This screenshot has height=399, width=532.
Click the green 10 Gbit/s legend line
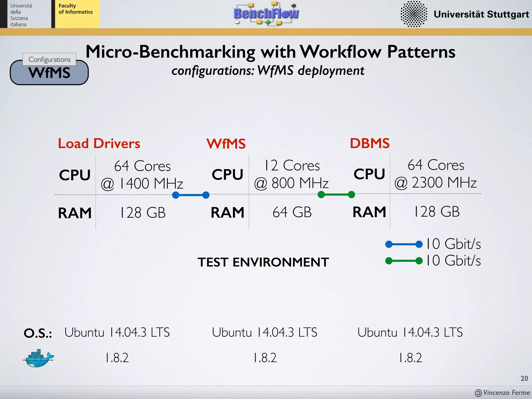[x=404, y=261]
